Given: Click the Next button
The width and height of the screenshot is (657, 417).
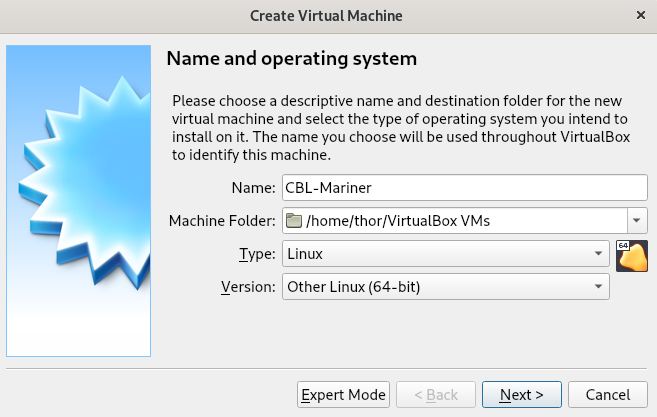Looking at the screenshot, I should tap(522, 394).
